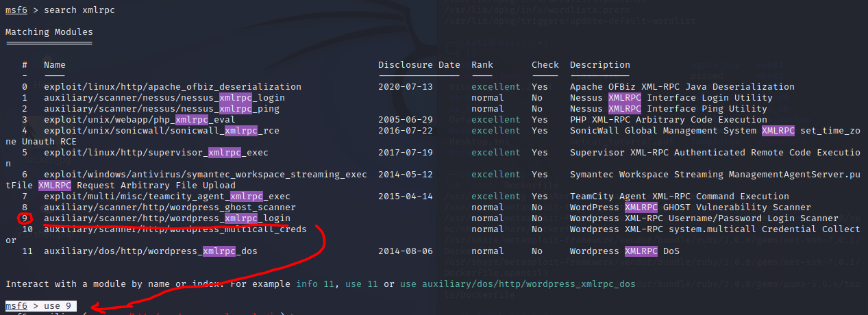Select auxiliary/dos/http/wordpress_xmlrpc_dos module name in row 11

click(151, 251)
